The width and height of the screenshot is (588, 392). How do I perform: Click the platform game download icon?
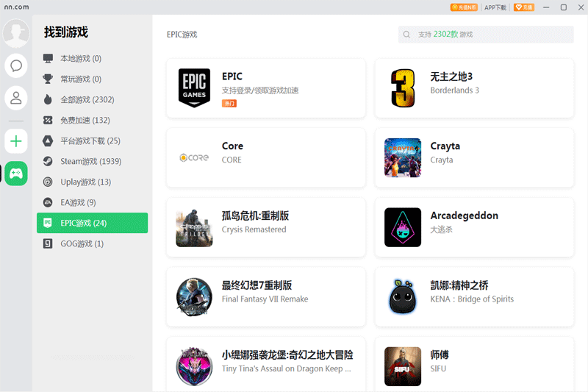[48, 140]
